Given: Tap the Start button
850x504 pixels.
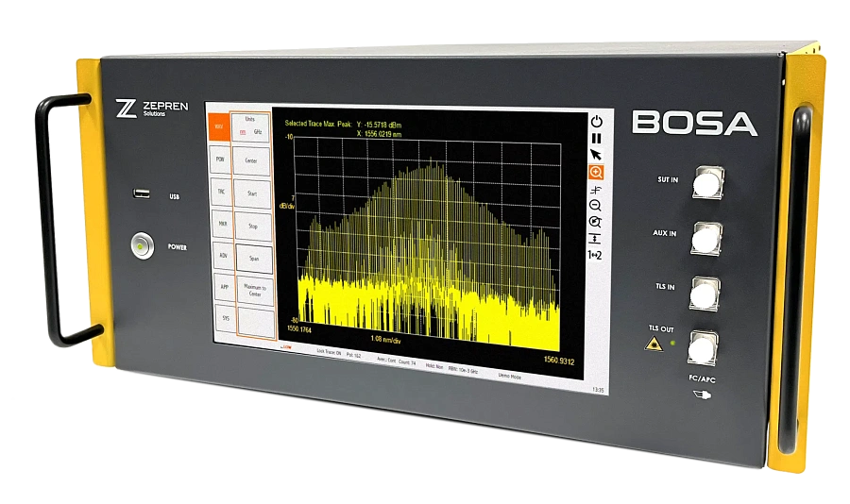Looking at the screenshot, I should point(252,193).
